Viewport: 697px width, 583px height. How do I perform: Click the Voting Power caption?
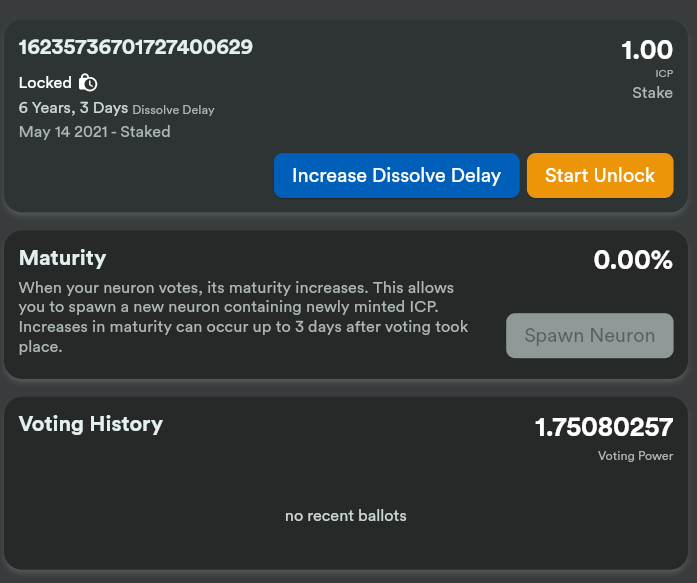click(x=635, y=456)
